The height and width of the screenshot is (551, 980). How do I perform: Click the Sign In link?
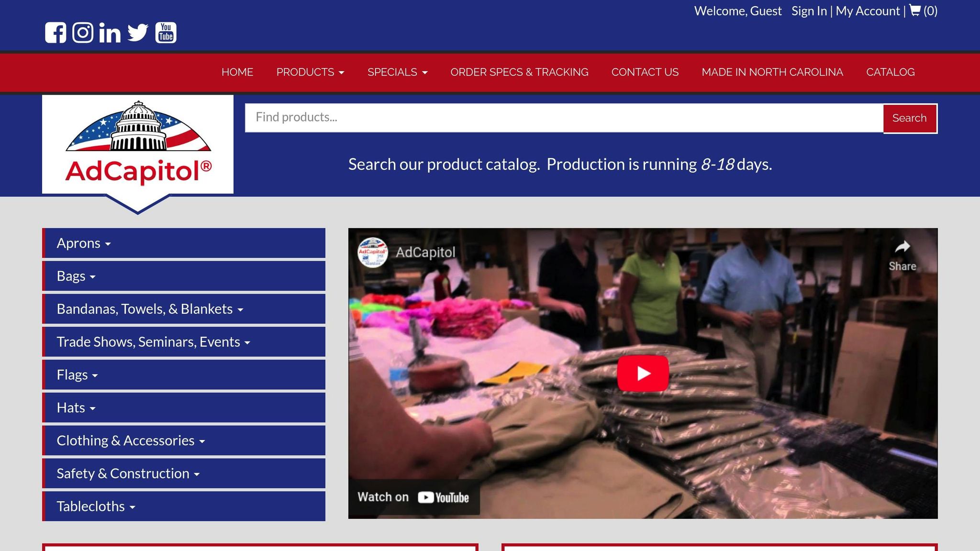point(809,11)
